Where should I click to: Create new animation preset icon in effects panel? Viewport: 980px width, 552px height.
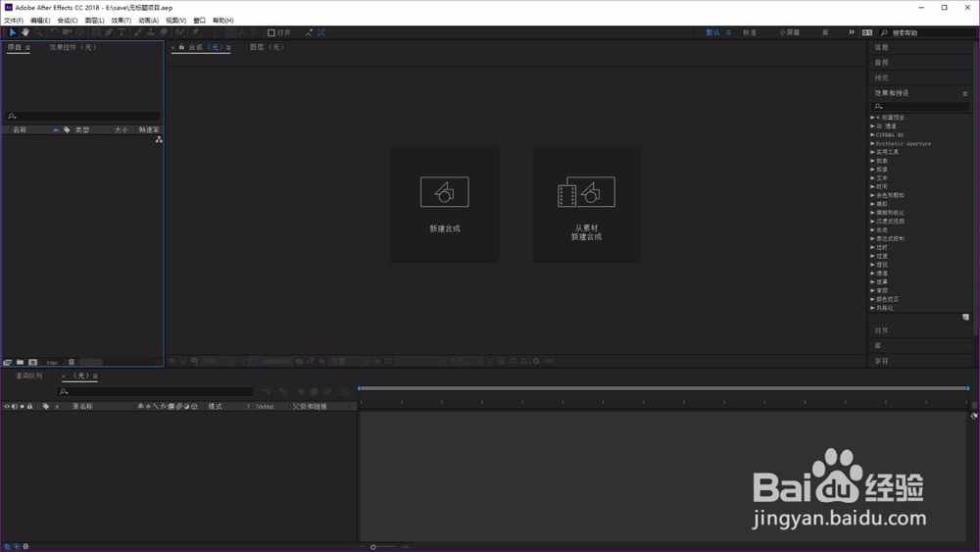pos(965,317)
